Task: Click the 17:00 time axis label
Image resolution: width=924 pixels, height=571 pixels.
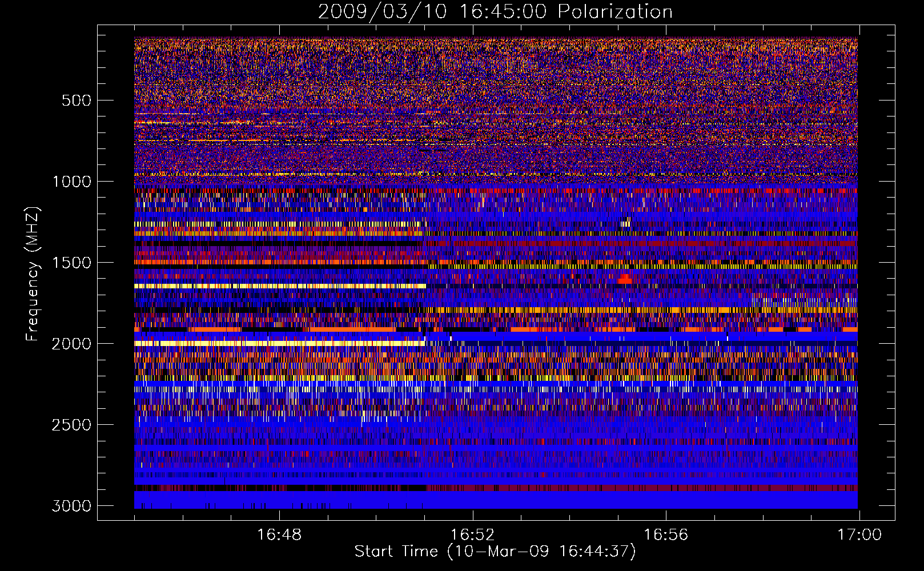Action: pos(859,535)
